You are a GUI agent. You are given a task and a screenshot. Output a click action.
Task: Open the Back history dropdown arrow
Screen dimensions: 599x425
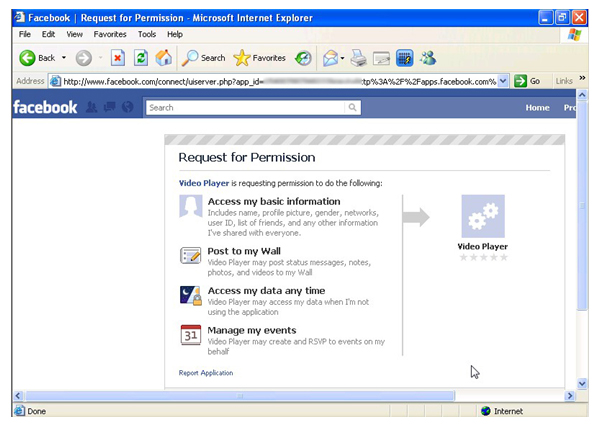[x=64, y=58]
